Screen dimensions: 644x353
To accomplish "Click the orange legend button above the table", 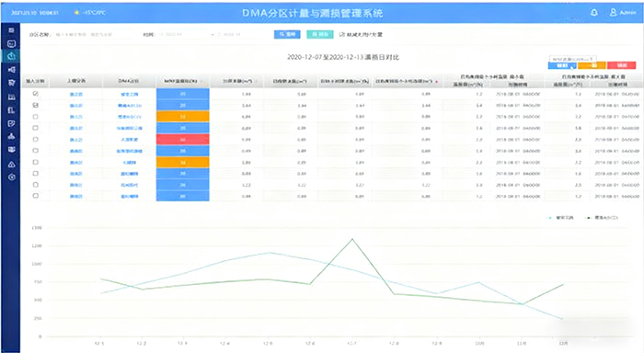I will click(x=592, y=65).
